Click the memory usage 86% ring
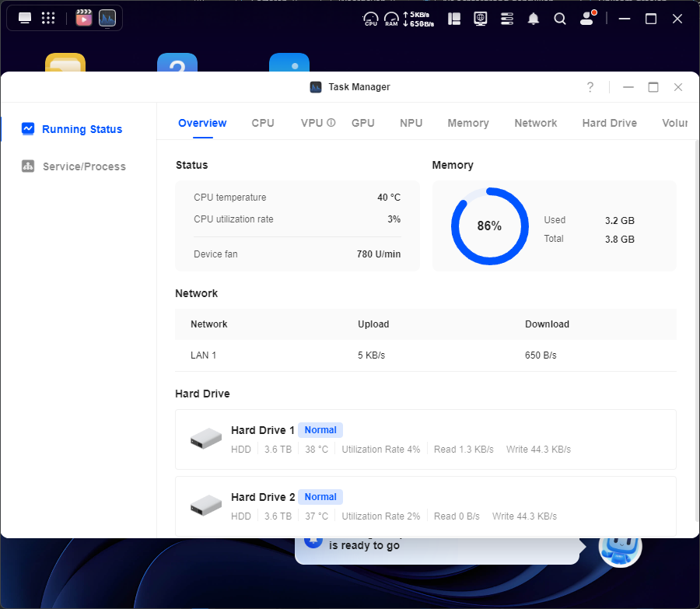 pos(489,226)
